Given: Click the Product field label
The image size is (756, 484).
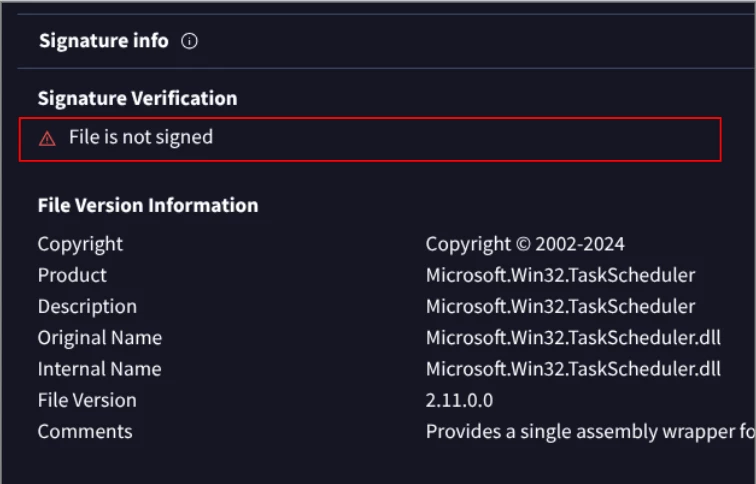Looking at the screenshot, I should (x=72, y=275).
